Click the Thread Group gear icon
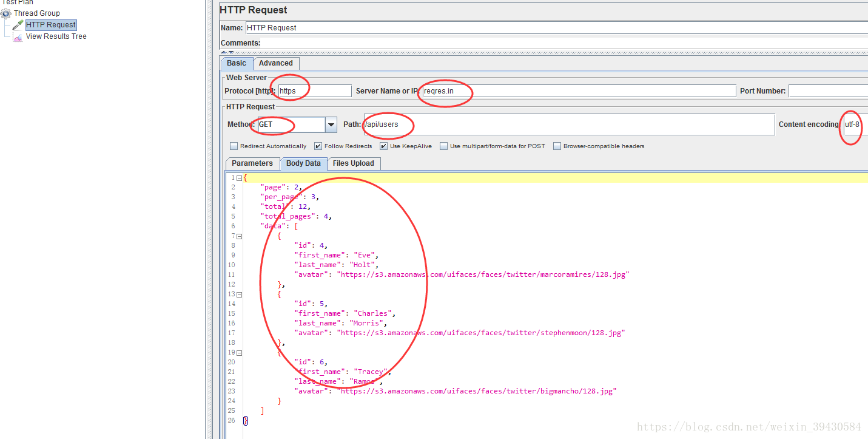The image size is (868, 439). pos(6,13)
